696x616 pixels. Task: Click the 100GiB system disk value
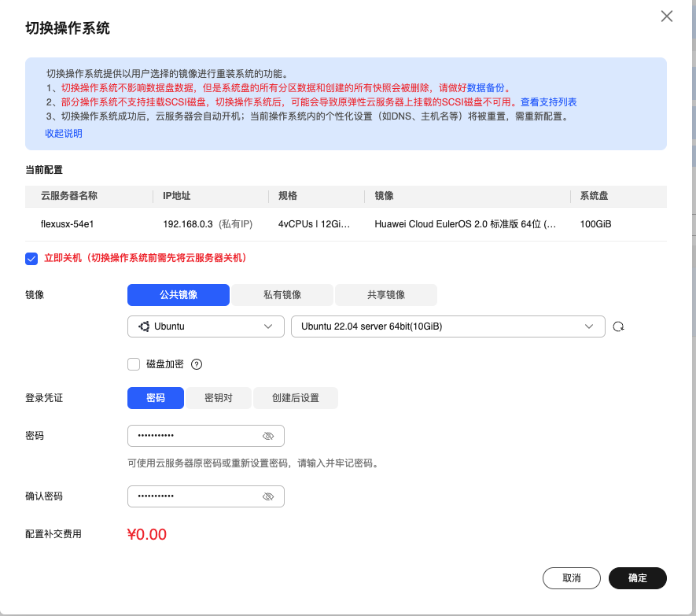595,224
